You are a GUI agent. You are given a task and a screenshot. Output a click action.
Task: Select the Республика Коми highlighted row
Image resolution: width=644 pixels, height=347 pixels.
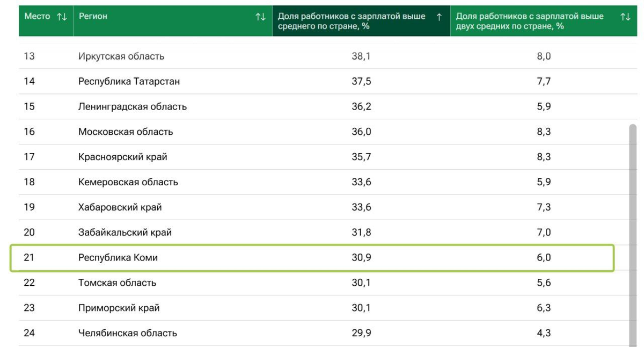[311, 258]
